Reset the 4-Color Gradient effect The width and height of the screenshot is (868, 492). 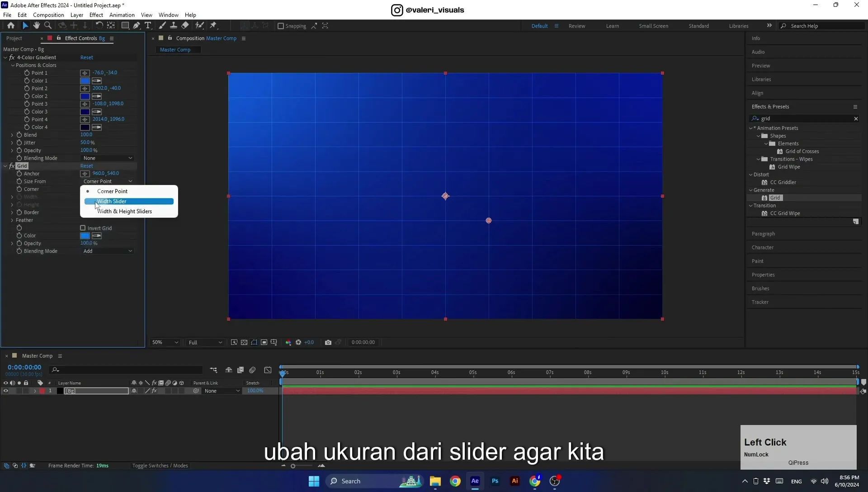point(86,57)
